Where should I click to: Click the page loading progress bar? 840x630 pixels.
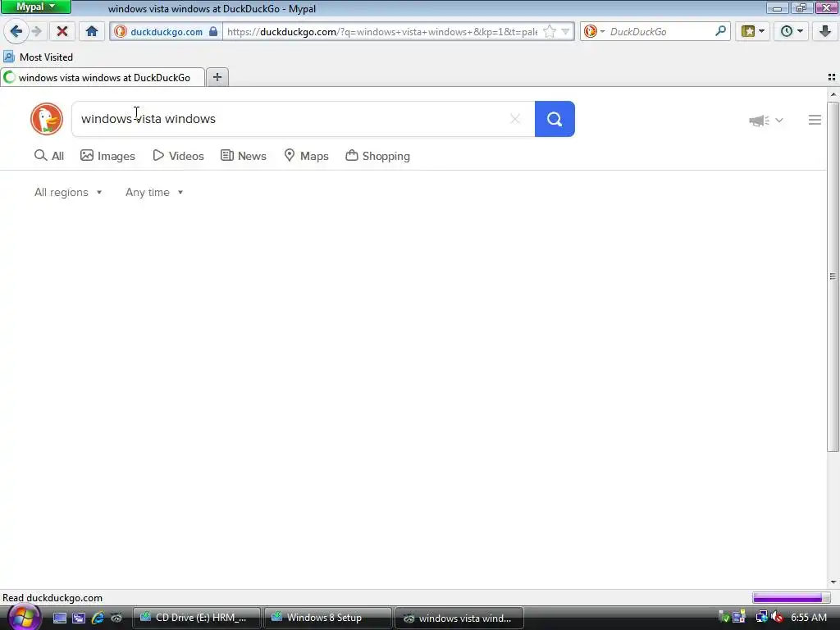pyautogui.click(x=790, y=597)
